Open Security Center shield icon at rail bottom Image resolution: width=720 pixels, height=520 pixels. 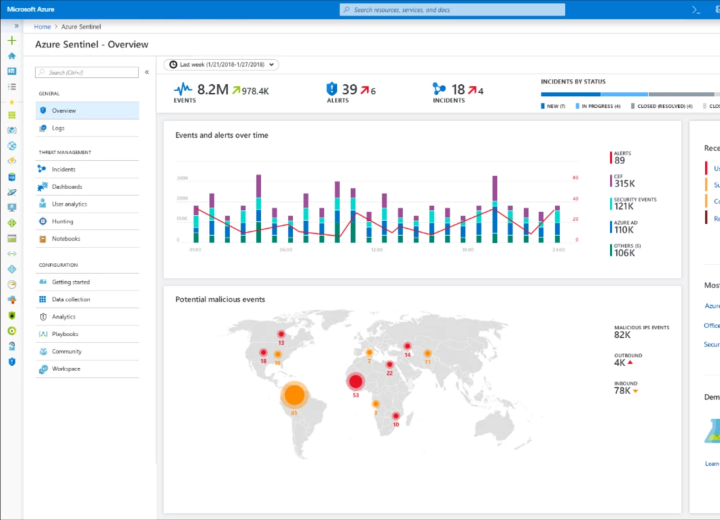click(x=12, y=362)
